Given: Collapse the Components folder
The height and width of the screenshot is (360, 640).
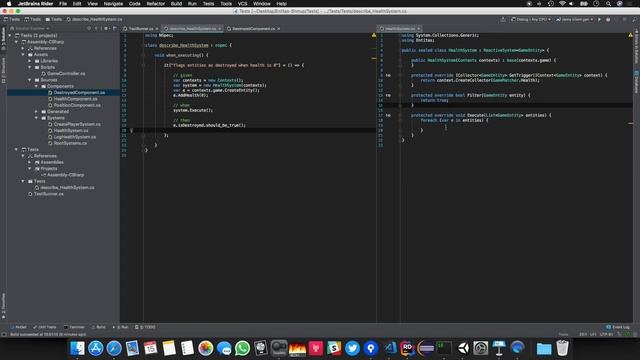Looking at the screenshot, I should coord(36,86).
